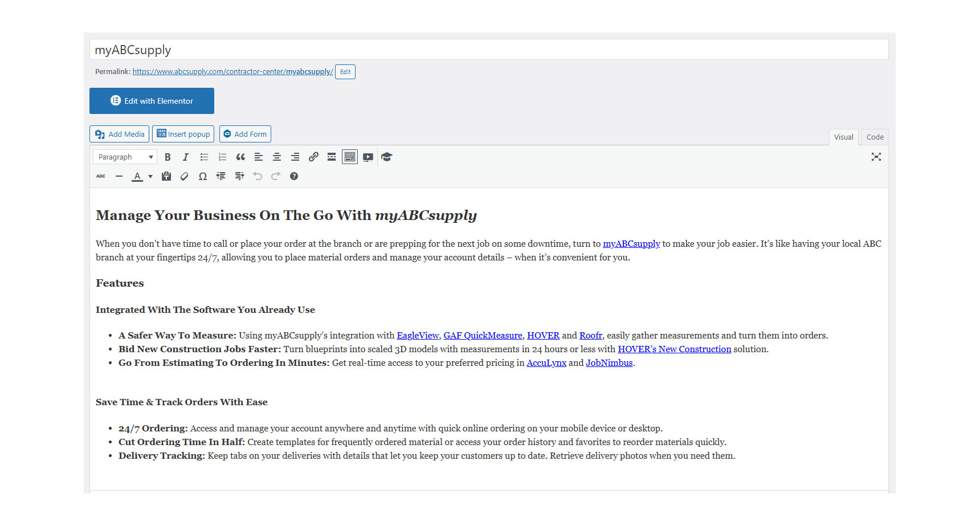Toggle the toolbar kitchen sink button

click(x=350, y=157)
